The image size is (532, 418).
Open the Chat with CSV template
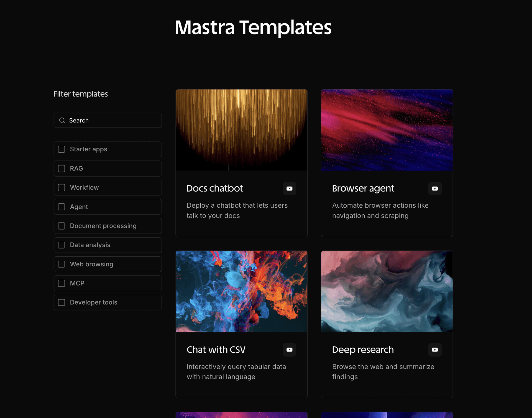(216, 350)
